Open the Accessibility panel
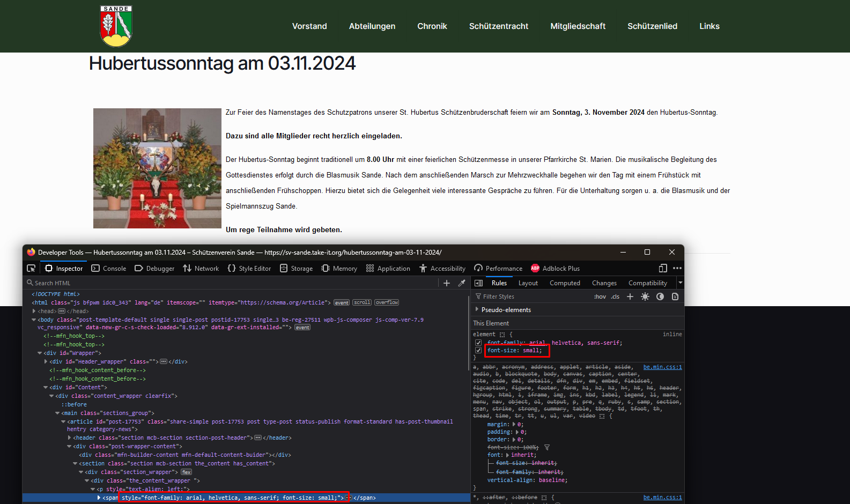The width and height of the screenshot is (850, 504). click(443, 268)
